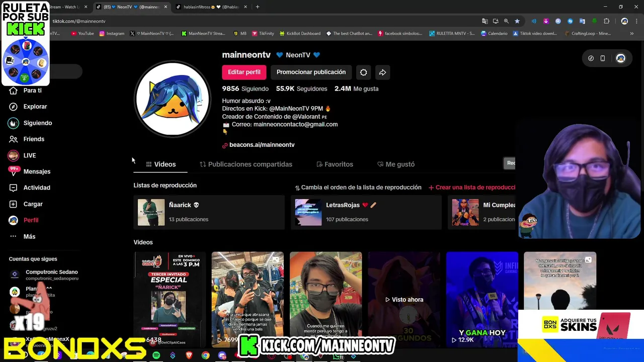Open the Friends section

coord(27,139)
